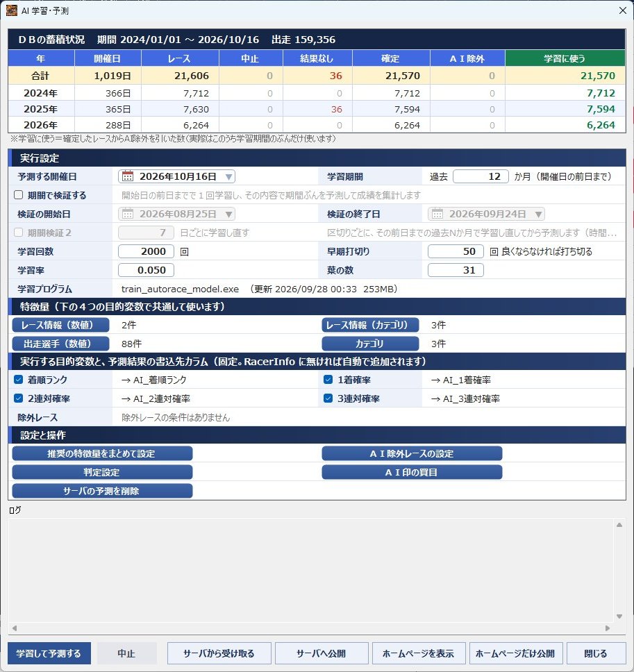Click ホームページを表示 button
This screenshot has height=672, width=634.
pyautogui.click(x=418, y=653)
